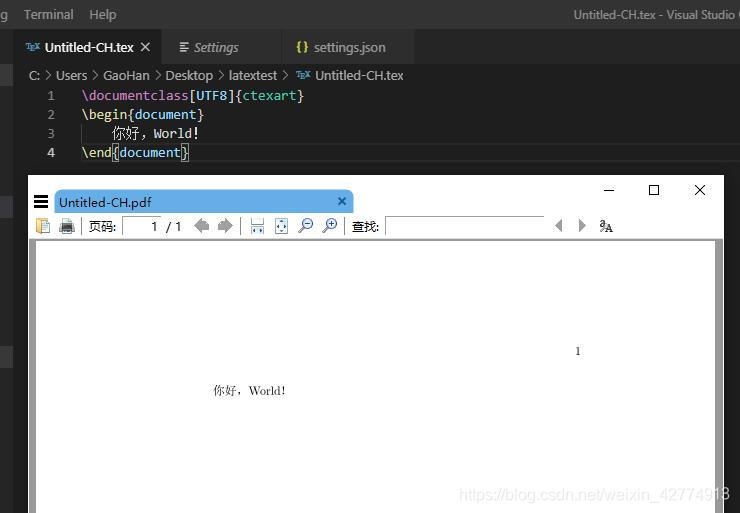Click the fit page icon
Image resolution: width=740 pixels, height=513 pixels.
281,227
